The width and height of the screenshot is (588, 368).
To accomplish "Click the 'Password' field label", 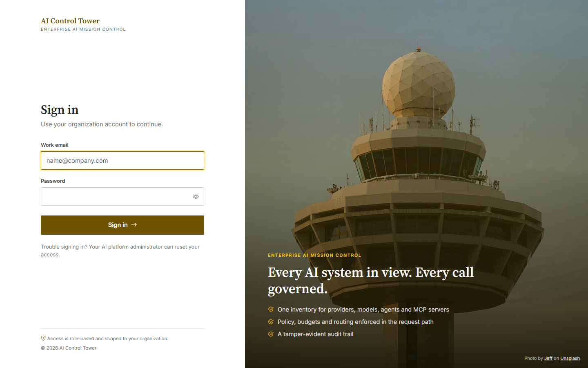I will [53, 181].
